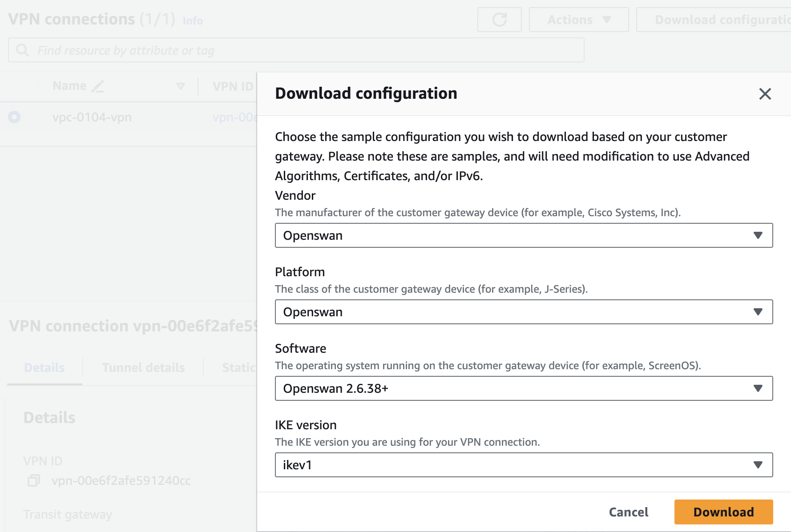Click the Find resource search field

click(x=303, y=50)
